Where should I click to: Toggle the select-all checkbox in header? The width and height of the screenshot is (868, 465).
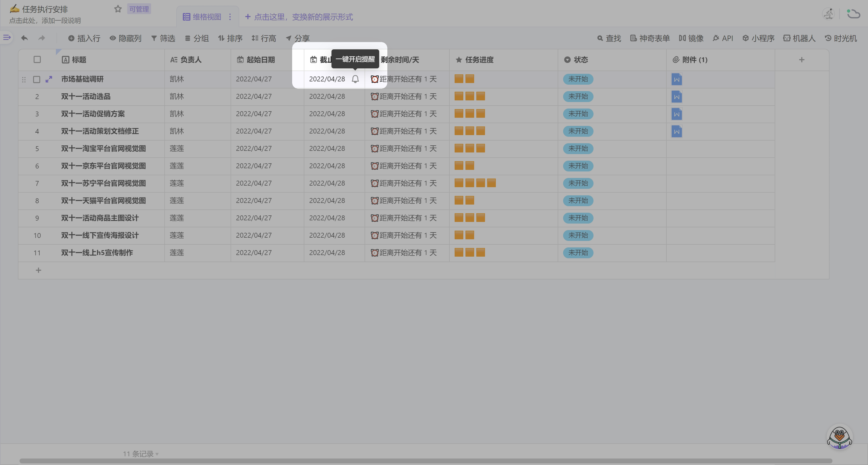37,60
